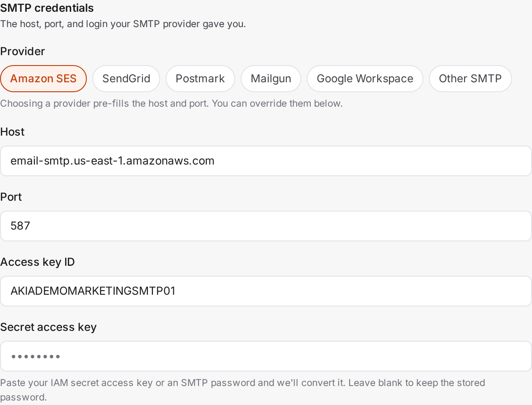Focus the Port field showing 587
532x405 pixels.
point(266,226)
